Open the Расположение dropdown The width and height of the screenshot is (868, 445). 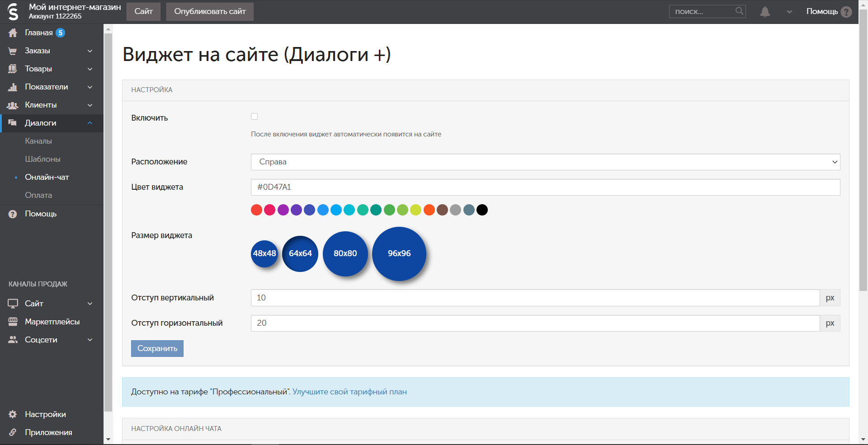(x=545, y=162)
